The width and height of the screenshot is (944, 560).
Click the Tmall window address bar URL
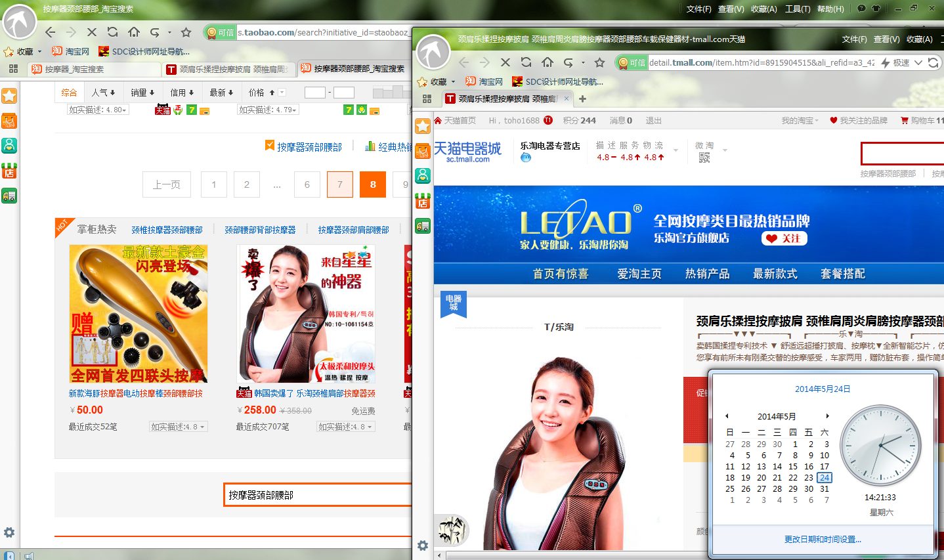pos(762,62)
